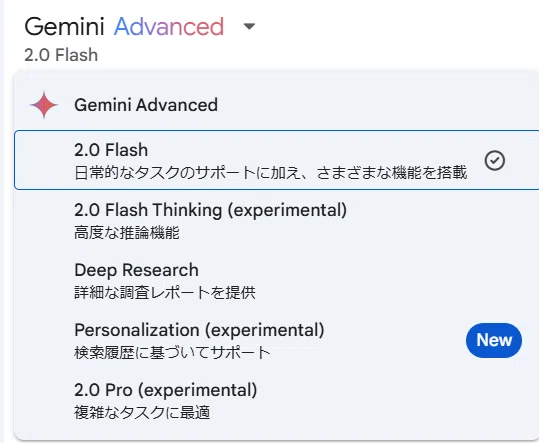Click the Gemini Advanced sparkle star icon
539x443 pixels.
[44, 105]
